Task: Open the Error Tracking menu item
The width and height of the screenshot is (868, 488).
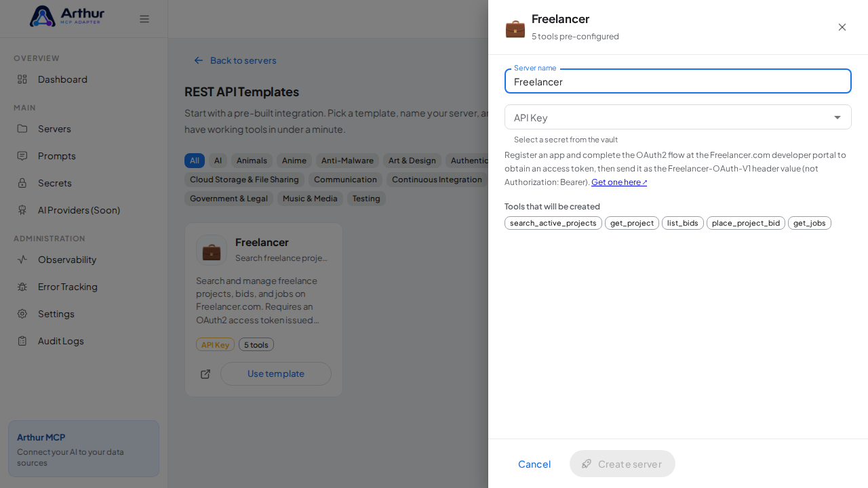Action: 84,287
